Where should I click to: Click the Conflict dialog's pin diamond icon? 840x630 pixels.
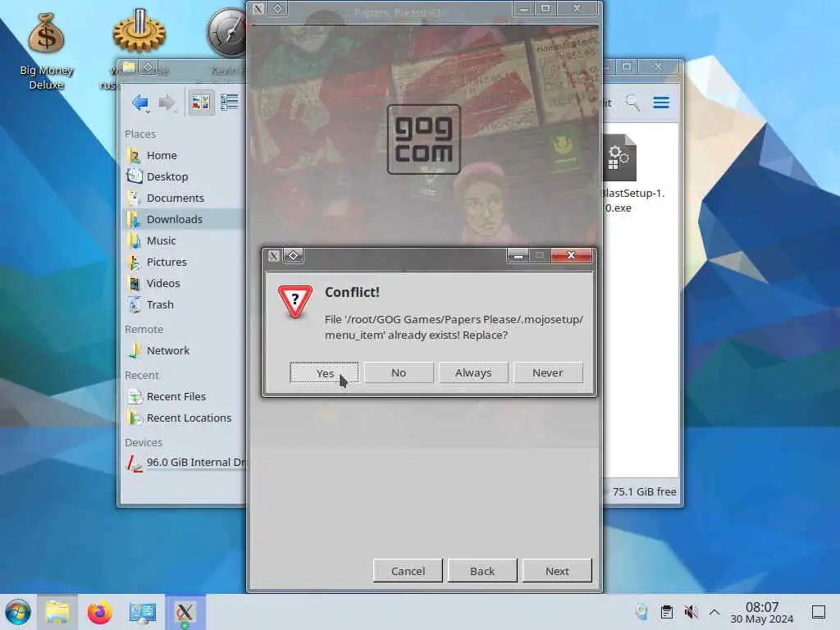pos(294,256)
